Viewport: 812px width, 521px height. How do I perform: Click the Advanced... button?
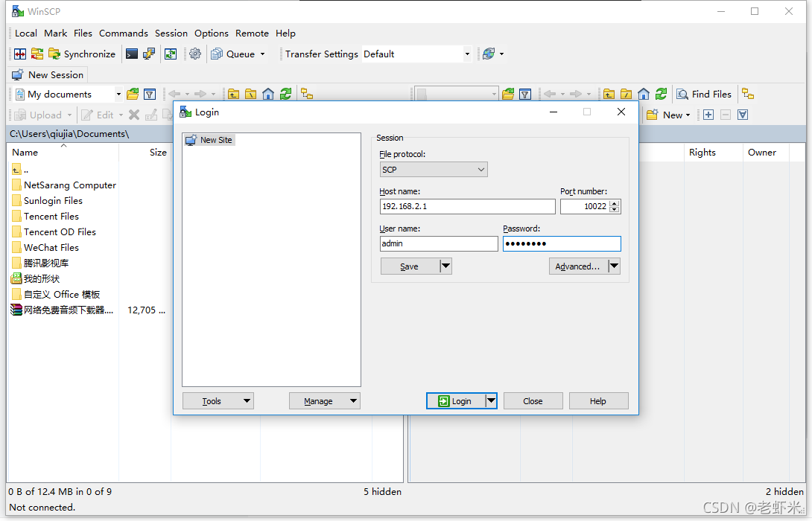point(578,266)
